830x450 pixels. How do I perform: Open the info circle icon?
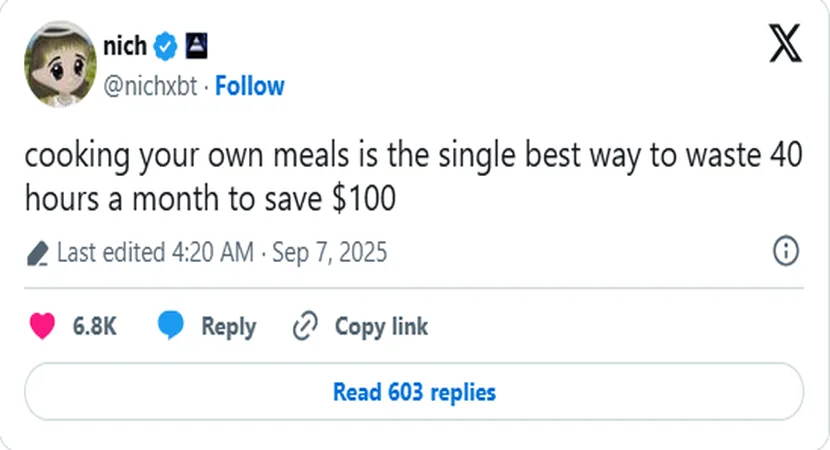786,252
